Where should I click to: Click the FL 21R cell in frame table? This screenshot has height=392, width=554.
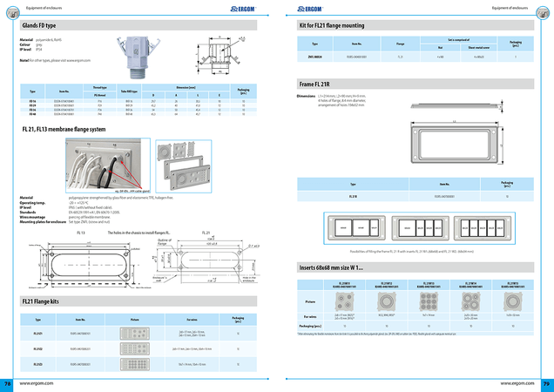coord(353,196)
